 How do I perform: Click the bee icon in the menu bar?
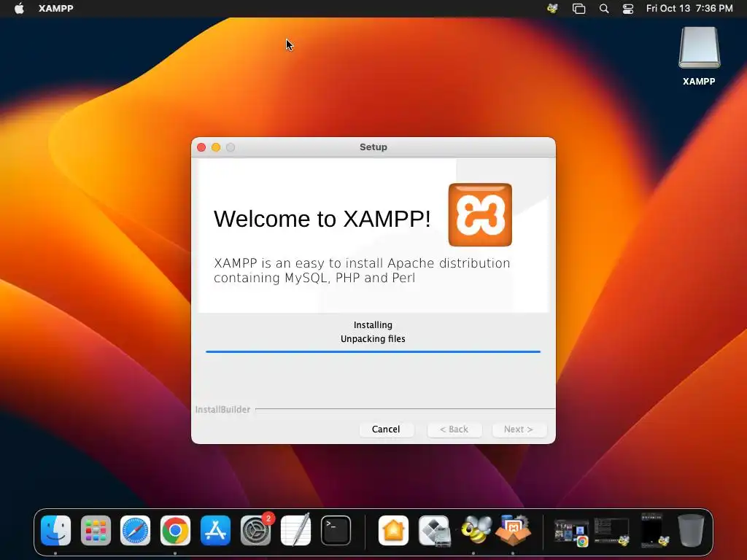pyautogui.click(x=553, y=8)
